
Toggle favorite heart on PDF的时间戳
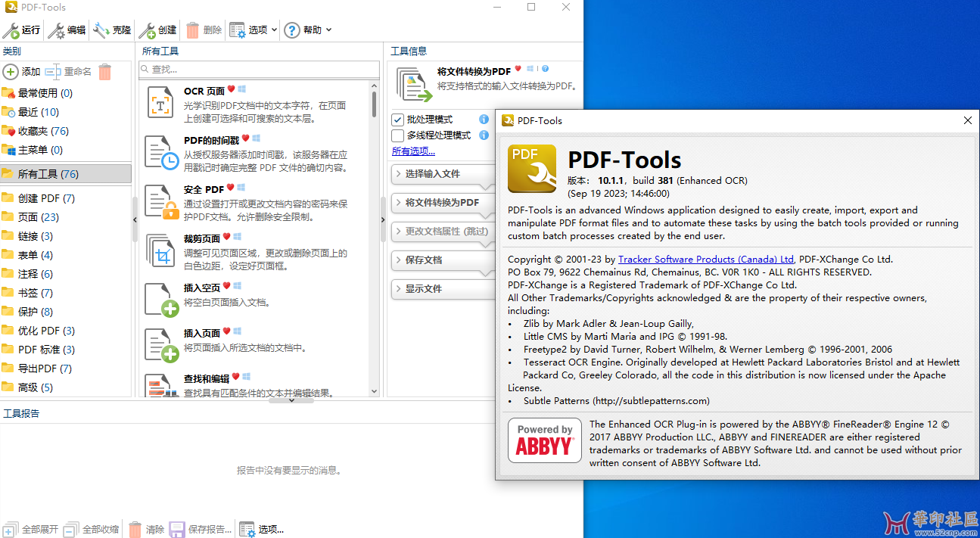(245, 138)
